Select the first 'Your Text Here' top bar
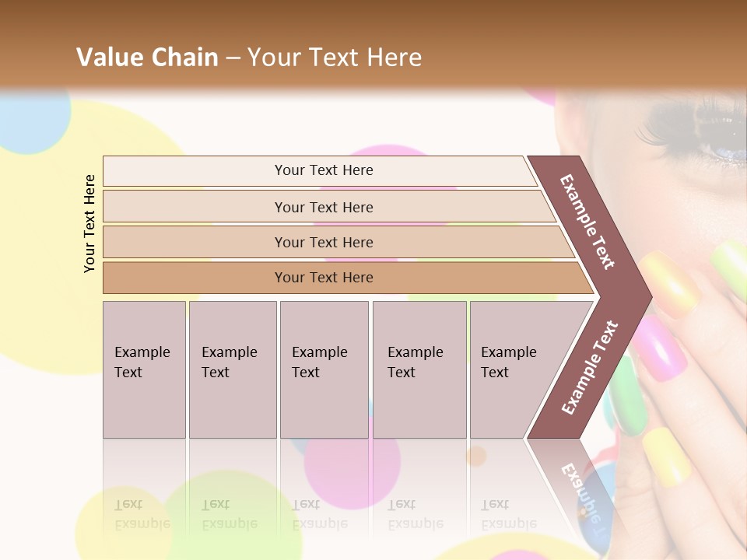Screen dimensions: 747x560 click(324, 170)
